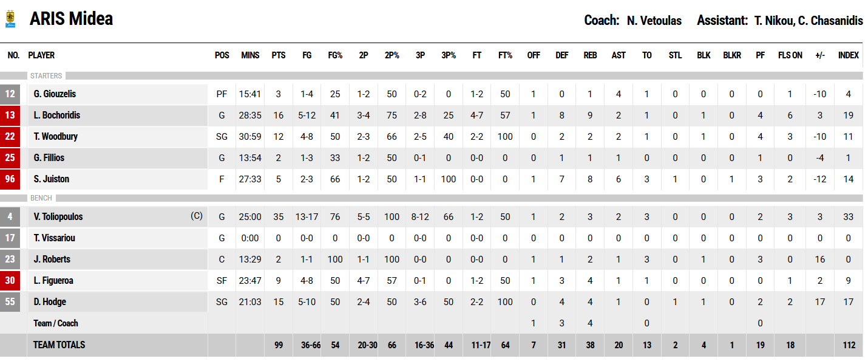Open S. Juiston player link

[x=52, y=179]
